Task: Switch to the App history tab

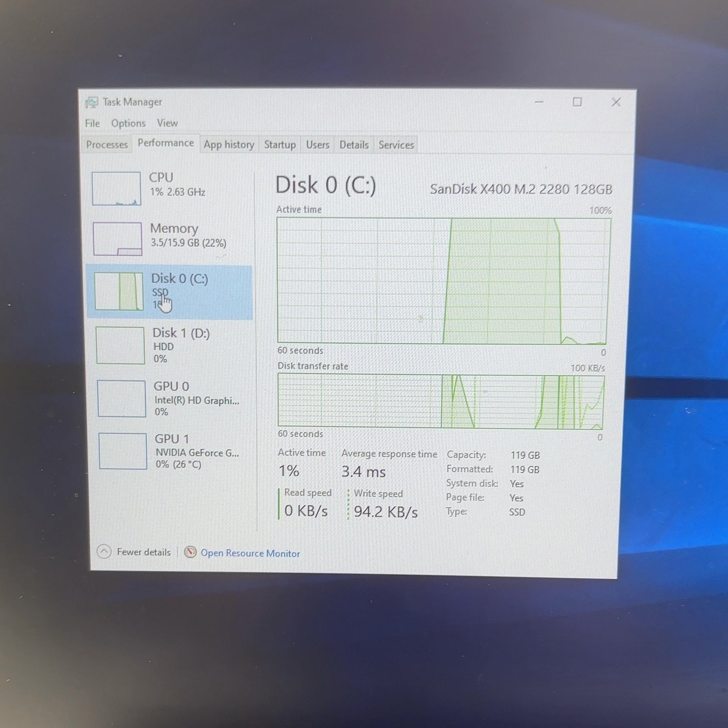Action: [229, 145]
